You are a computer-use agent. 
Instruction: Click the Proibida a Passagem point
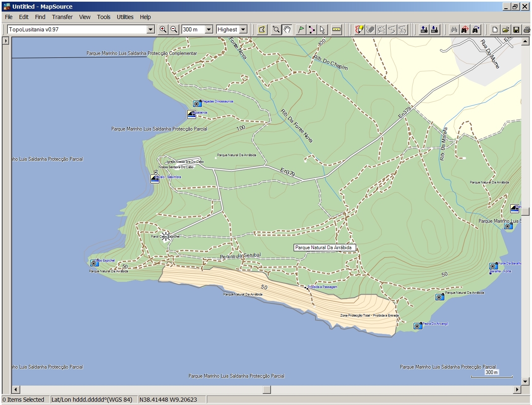point(306,287)
